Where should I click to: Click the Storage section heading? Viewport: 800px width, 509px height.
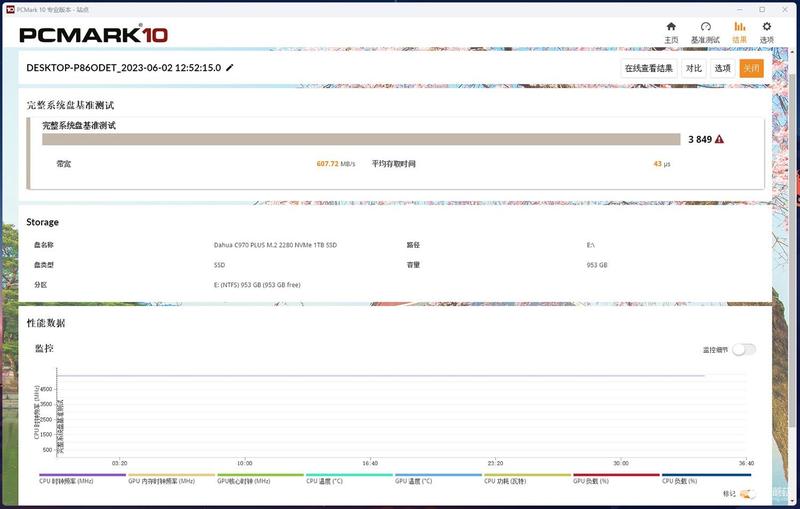pyautogui.click(x=42, y=222)
